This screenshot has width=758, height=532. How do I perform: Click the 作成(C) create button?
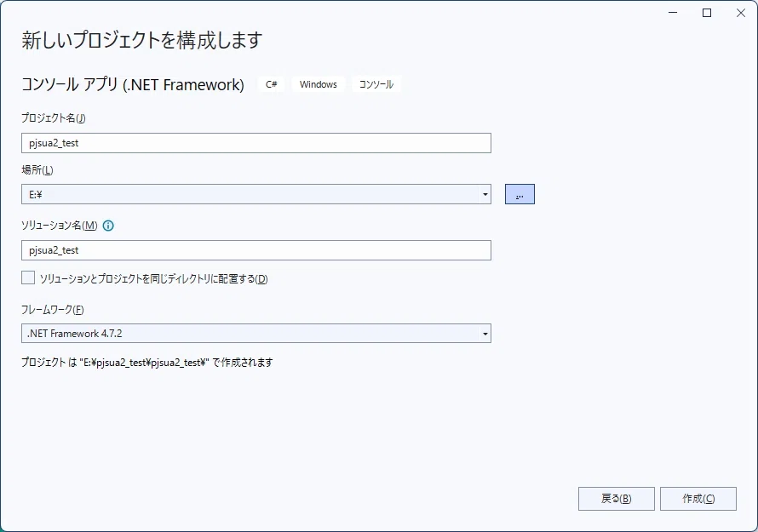click(698, 499)
